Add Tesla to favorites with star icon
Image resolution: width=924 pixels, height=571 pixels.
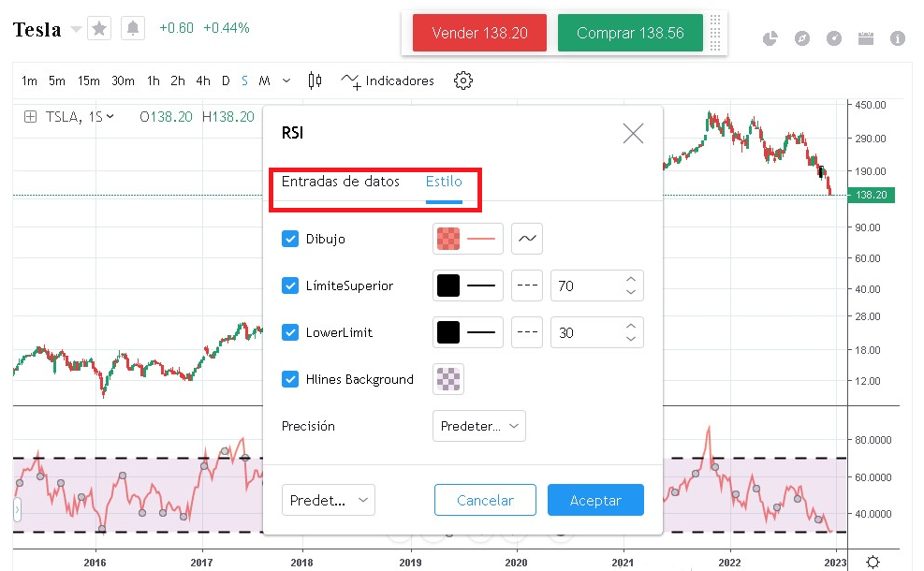[x=99, y=29]
